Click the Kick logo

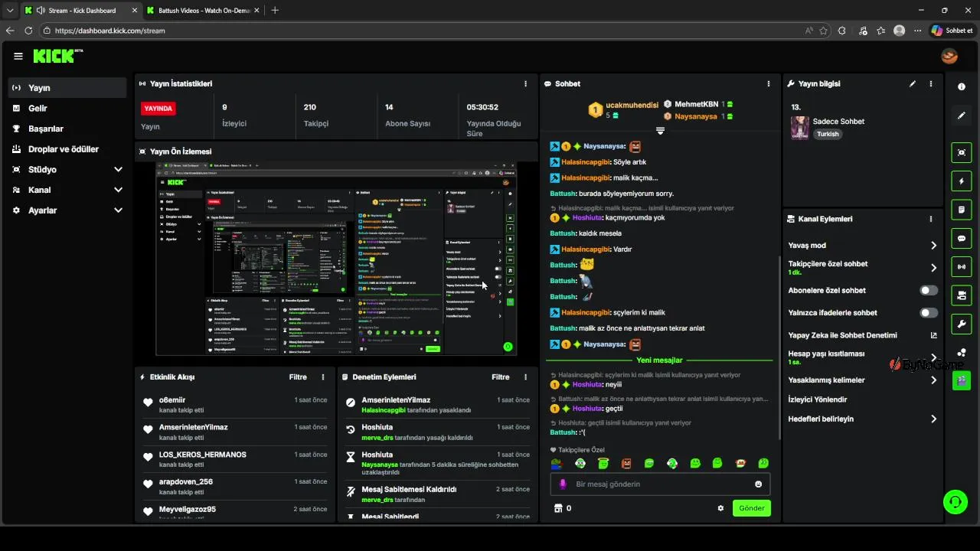tap(57, 56)
